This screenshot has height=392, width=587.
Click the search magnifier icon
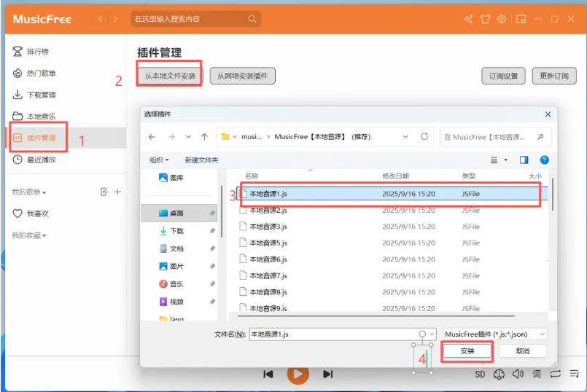pos(252,19)
